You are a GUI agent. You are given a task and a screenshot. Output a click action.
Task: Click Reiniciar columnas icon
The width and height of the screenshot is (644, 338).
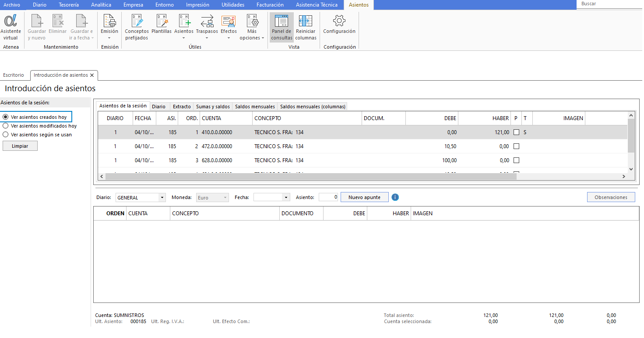coord(306,27)
